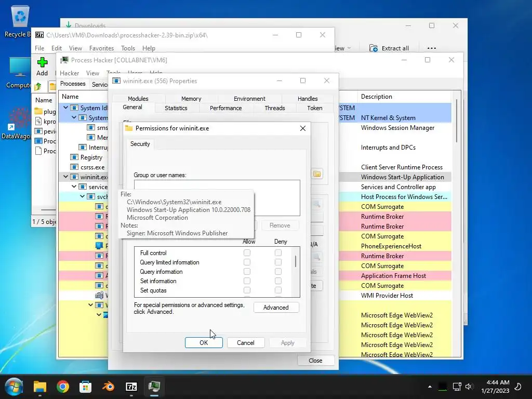The width and height of the screenshot is (532, 399).
Task: Allow Set information checkbox
Action: pyautogui.click(x=247, y=281)
